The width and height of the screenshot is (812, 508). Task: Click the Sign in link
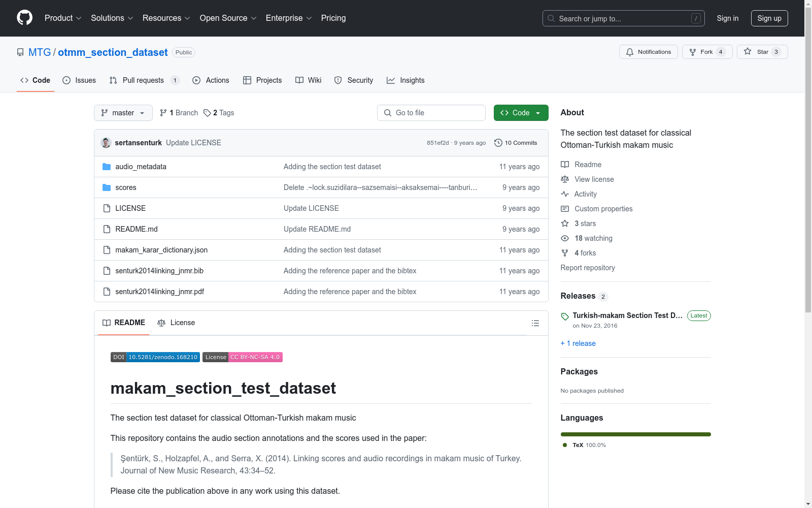tap(728, 18)
